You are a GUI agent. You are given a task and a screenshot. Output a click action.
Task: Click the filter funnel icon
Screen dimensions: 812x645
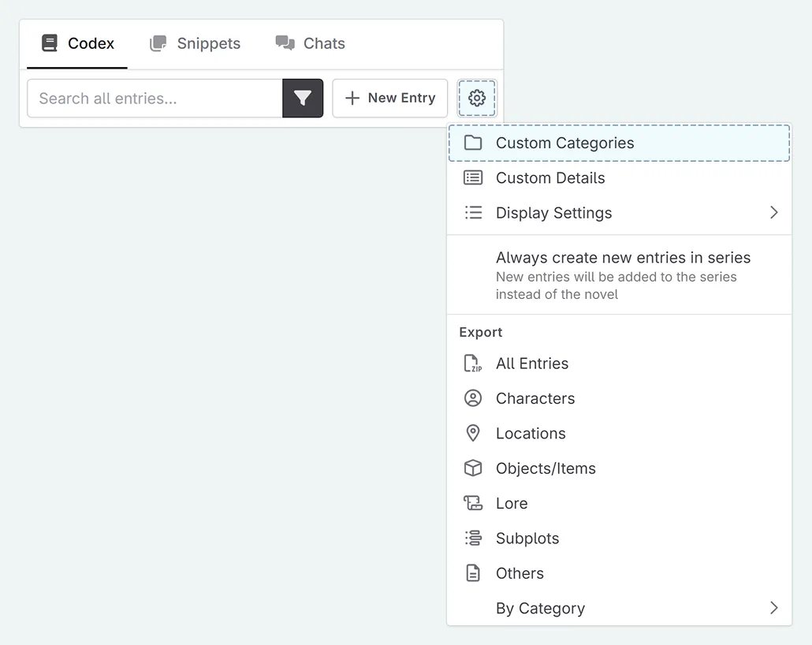(303, 98)
